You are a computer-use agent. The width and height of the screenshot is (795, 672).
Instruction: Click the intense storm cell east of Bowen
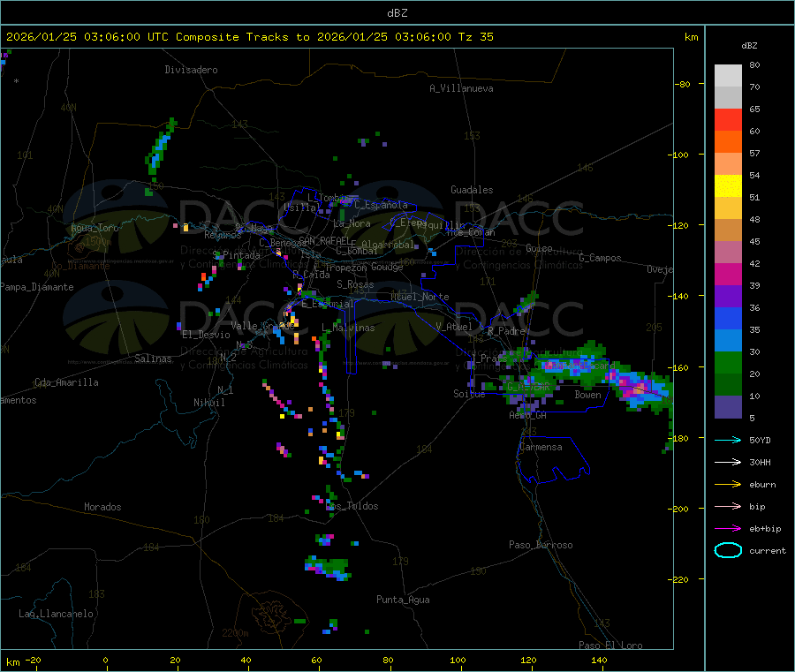[639, 389]
